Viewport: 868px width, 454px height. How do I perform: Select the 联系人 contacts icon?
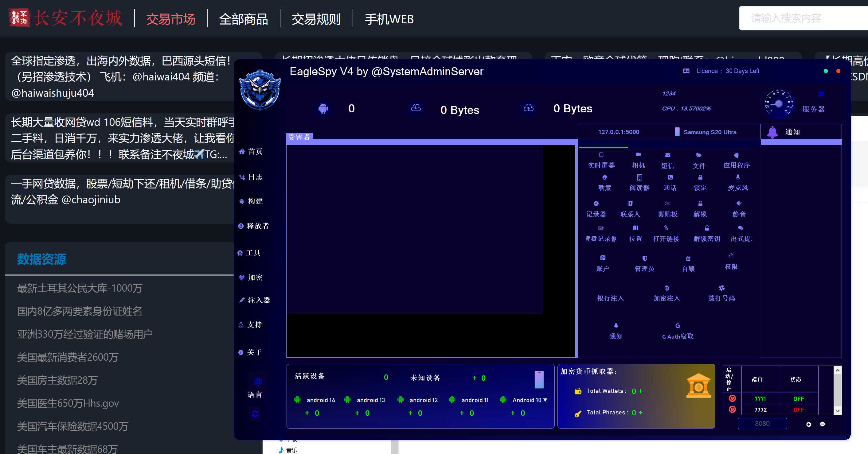[630, 204]
